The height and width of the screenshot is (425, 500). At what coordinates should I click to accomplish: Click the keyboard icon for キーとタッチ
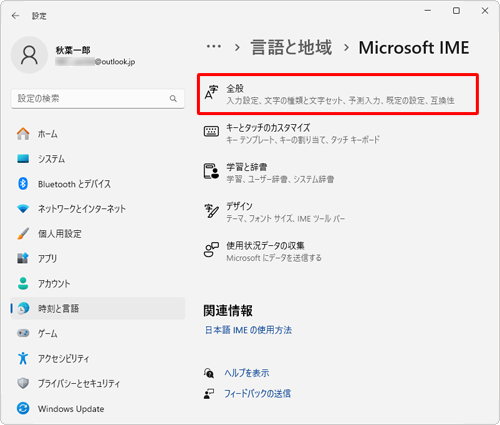(x=211, y=132)
